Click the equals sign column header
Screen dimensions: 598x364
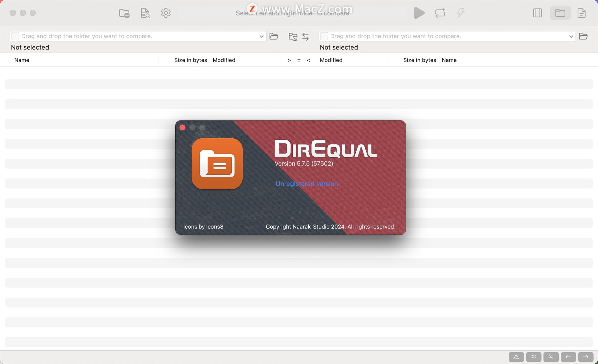[x=299, y=60]
